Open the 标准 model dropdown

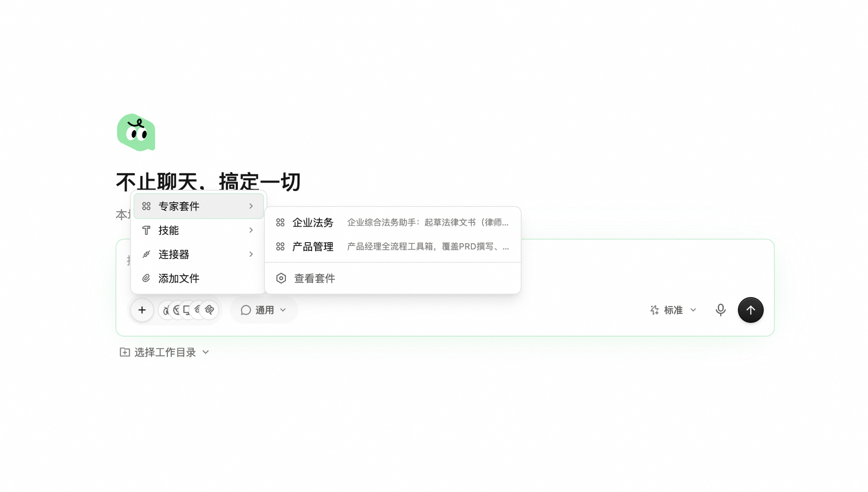pyautogui.click(x=673, y=310)
